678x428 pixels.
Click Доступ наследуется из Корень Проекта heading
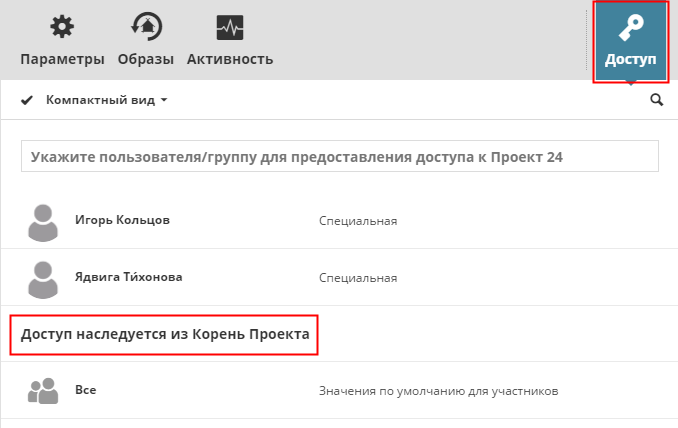pyautogui.click(x=165, y=334)
